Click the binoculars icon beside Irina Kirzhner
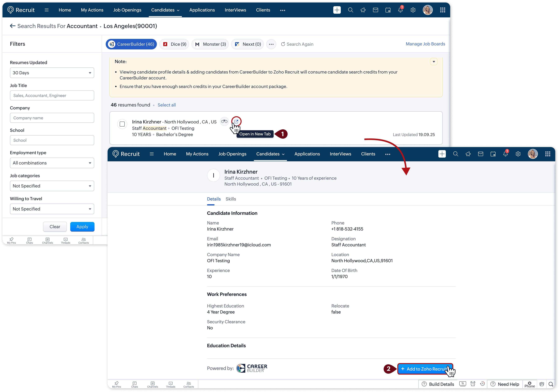Image resolution: width=559 pixels, height=392 pixels. (x=224, y=121)
